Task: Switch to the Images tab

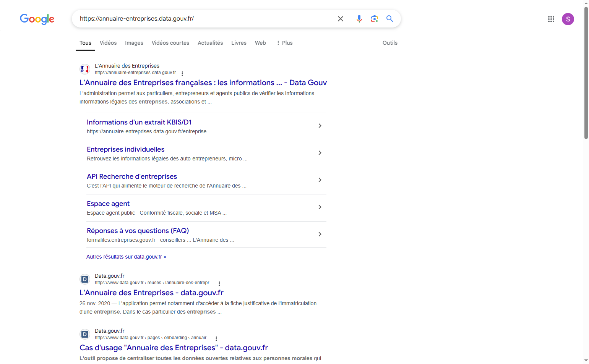Action: pos(134,43)
